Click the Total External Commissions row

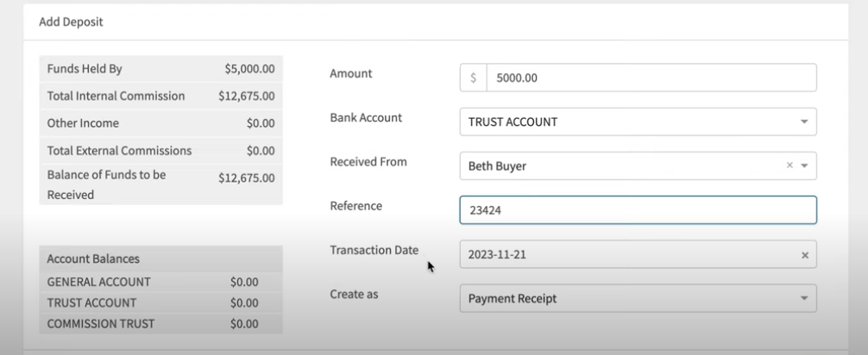click(x=161, y=151)
